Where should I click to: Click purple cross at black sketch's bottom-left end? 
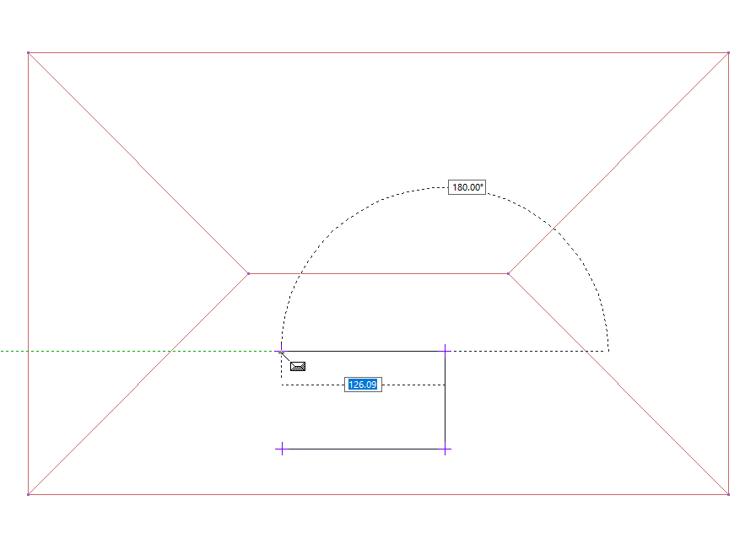(281, 449)
